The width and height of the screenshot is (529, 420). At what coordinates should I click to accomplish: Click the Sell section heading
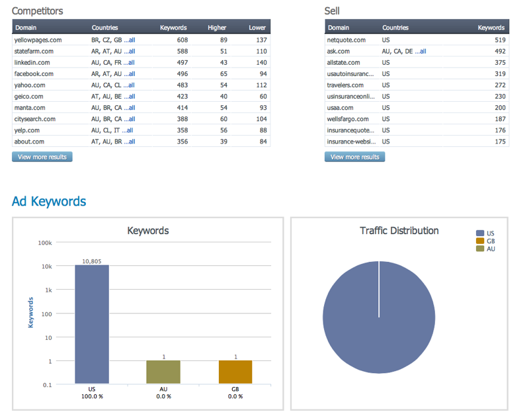click(332, 11)
